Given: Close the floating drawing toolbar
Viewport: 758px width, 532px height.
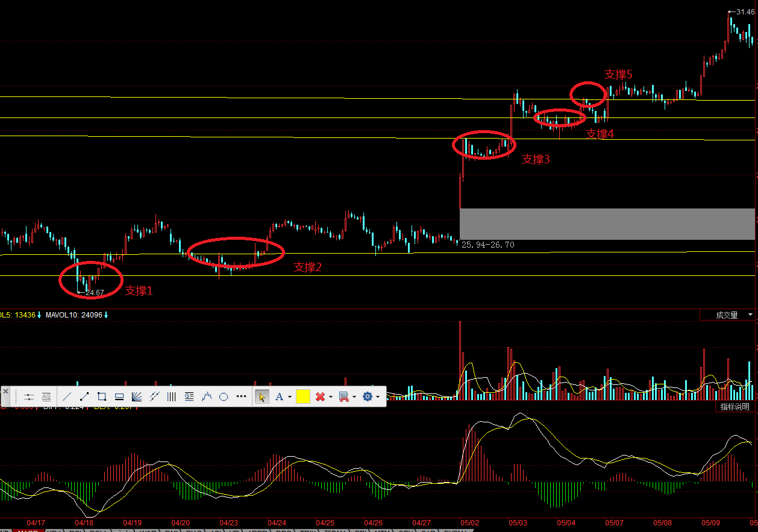Looking at the screenshot, I should click(x=5, y=392).
